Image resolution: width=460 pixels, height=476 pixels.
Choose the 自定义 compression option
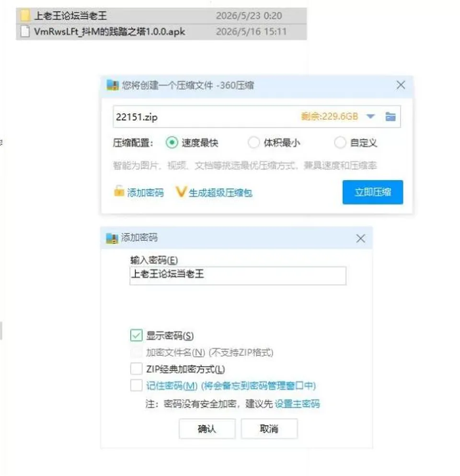(x=340, y=142)
